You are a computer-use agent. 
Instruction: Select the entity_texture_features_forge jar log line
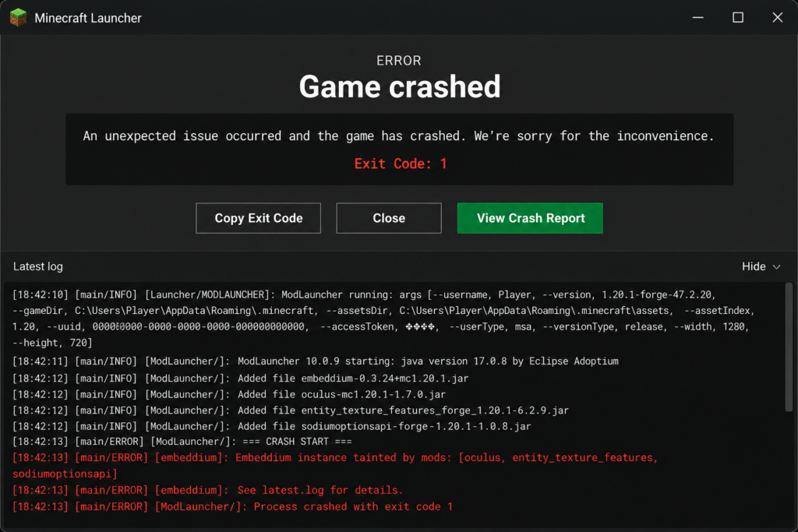click(x=291, y=410)
